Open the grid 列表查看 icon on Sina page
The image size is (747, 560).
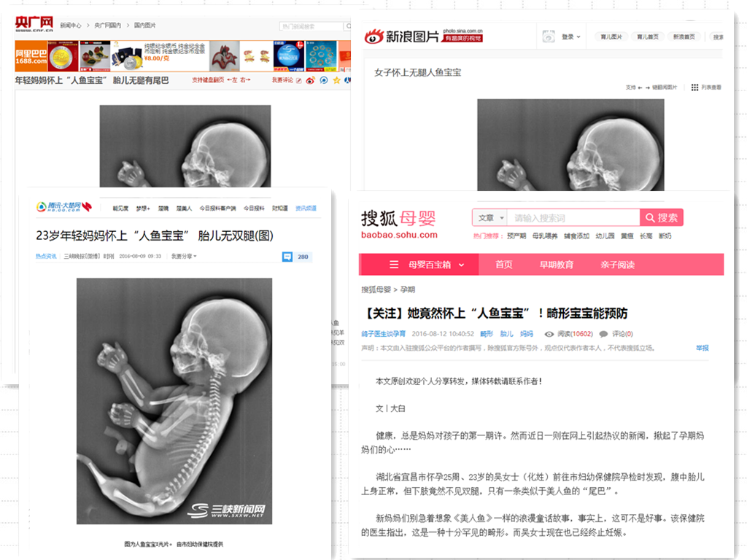click(x=694, y=87)
